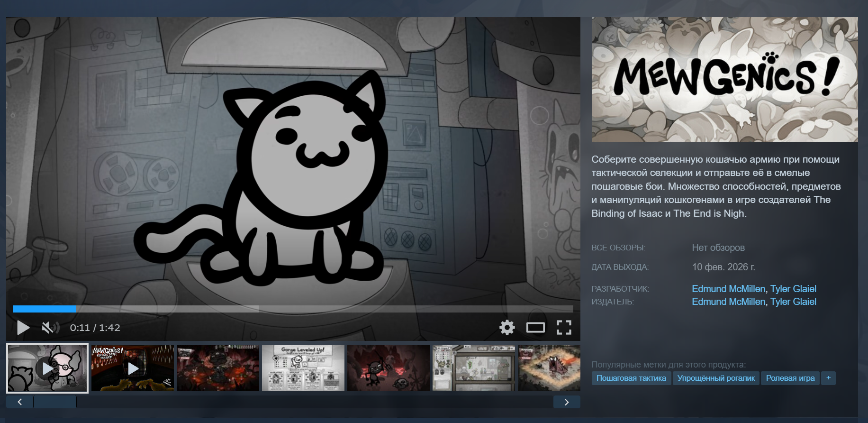The width and height of the screenshot is (868, 423).
Task: Click the 'ДАТА ВЫХОДА:' label
Action: pos(620,267)
